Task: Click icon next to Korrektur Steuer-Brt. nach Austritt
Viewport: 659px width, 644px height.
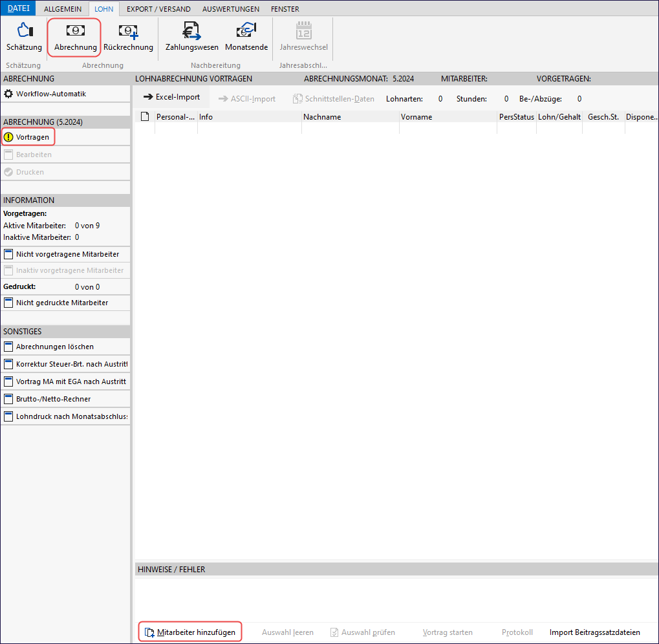Action: pyautogui.click(x=8, y=364)
